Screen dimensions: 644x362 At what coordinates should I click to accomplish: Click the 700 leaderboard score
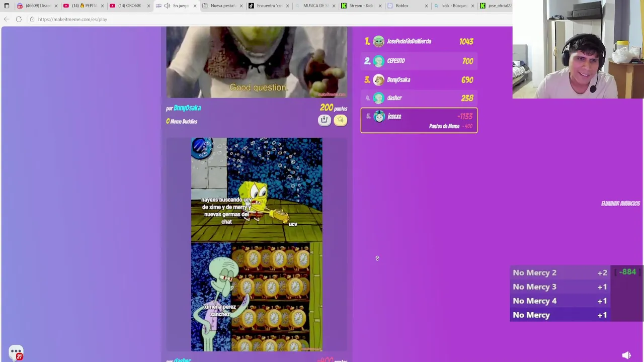467,61
